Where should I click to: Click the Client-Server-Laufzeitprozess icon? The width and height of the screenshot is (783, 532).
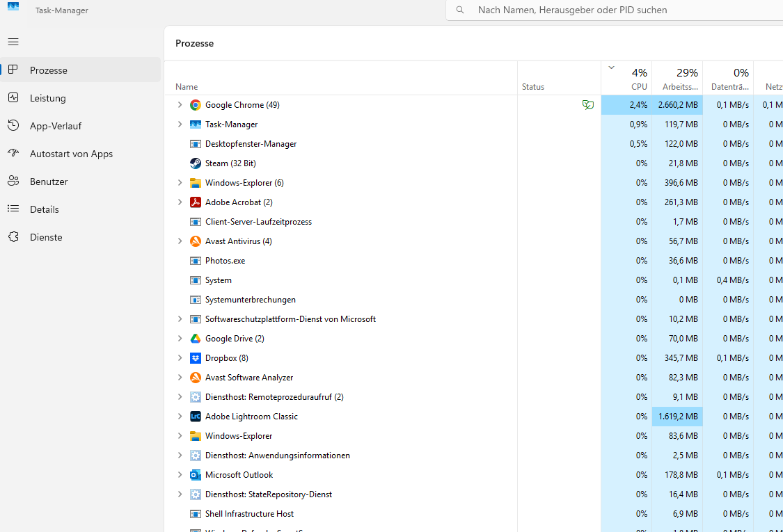click(x=196, y=222)
